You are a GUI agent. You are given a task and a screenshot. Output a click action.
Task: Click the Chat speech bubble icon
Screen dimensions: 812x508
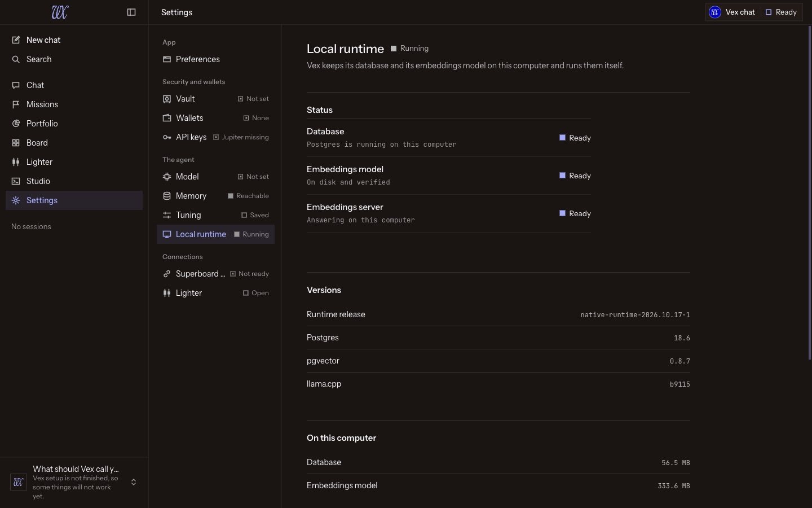(x=16, y=85)
